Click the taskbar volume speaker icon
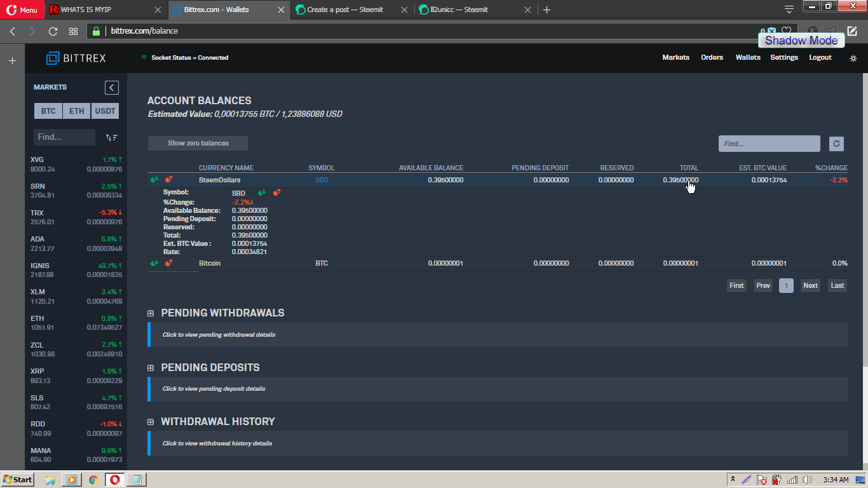 [808, 480]
